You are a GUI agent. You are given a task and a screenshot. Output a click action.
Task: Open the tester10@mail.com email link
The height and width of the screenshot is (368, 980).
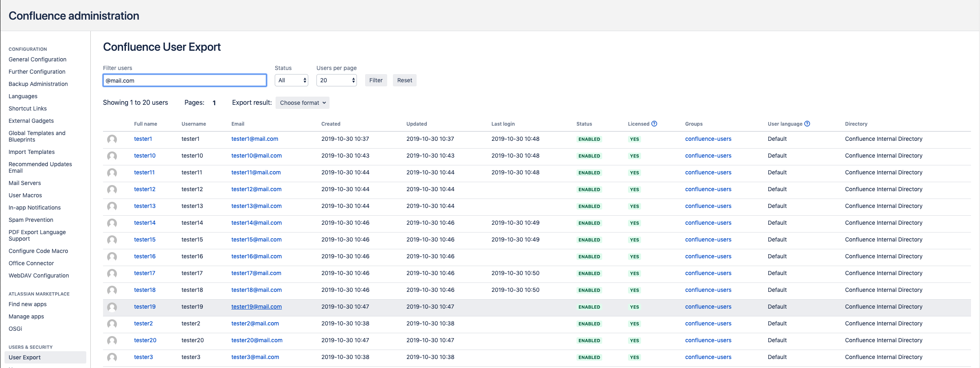click(x=256, y=156)
